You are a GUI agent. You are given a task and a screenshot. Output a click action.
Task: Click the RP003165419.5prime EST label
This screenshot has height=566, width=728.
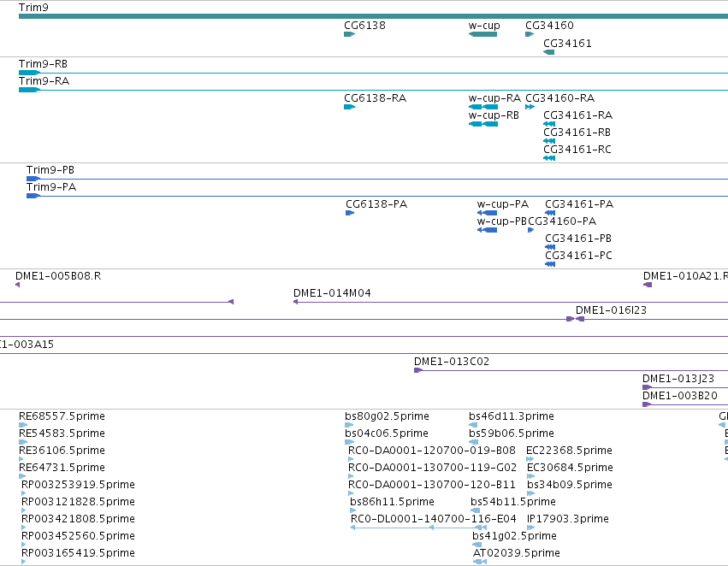pos(78,553)
